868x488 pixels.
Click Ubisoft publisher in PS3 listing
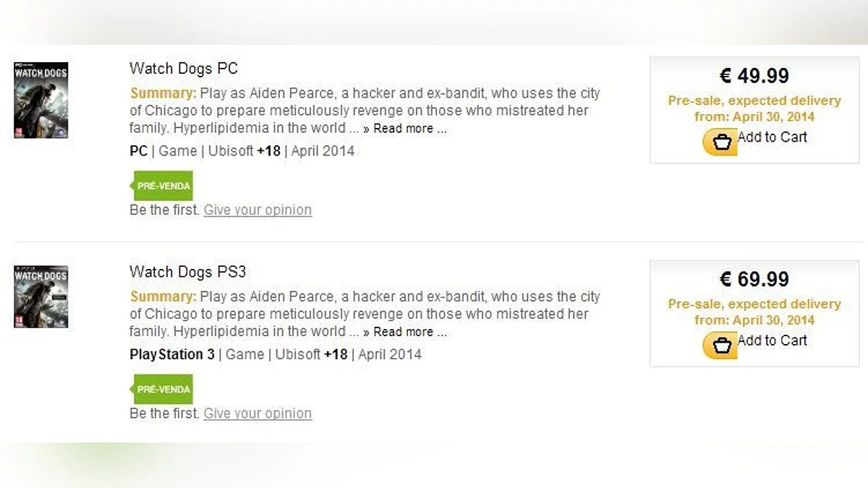click(297, 354)
